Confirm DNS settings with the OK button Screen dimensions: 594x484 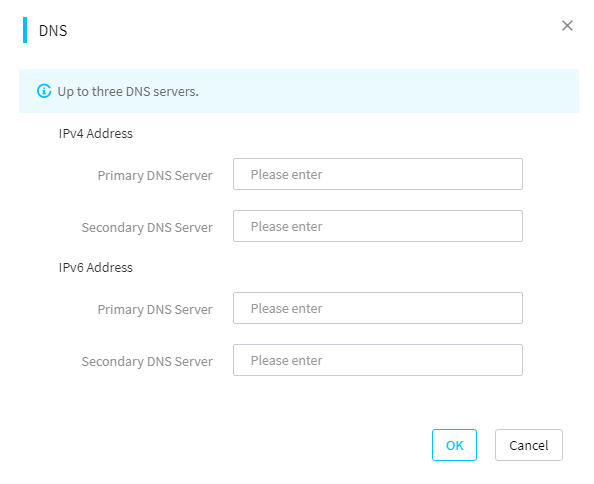click(x=454, y=445)
